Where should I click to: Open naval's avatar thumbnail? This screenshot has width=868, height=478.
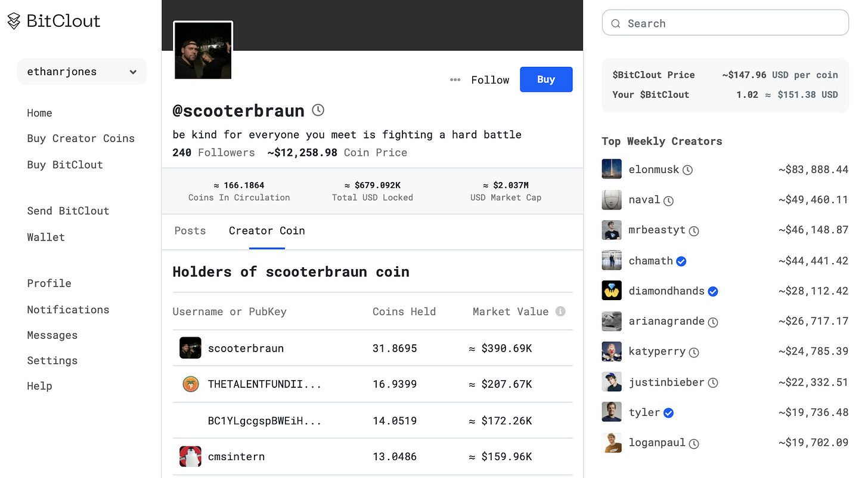(612, 200)
